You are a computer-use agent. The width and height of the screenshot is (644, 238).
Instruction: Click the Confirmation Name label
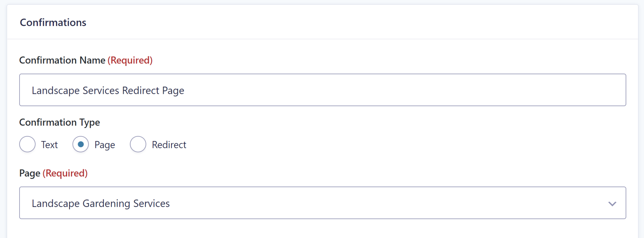(62, 60)
